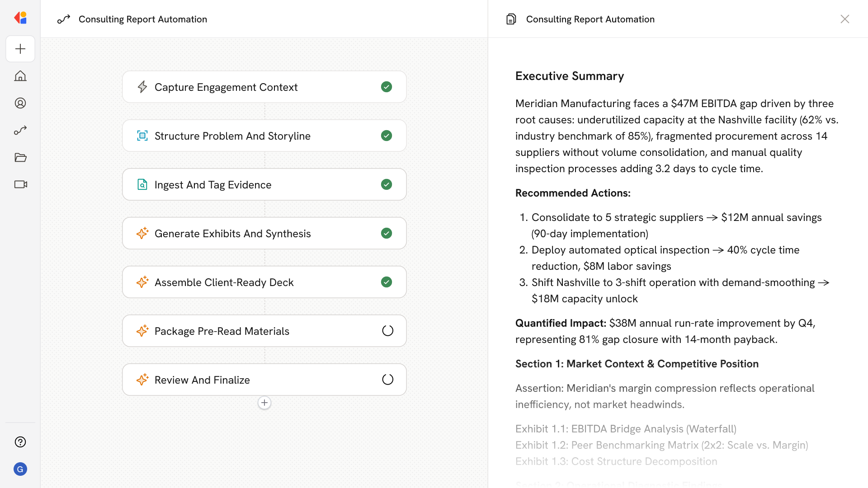Screen dimensions: 868x488
Task: Add a new step below Review And Finalize
Action: coord(264,403)
